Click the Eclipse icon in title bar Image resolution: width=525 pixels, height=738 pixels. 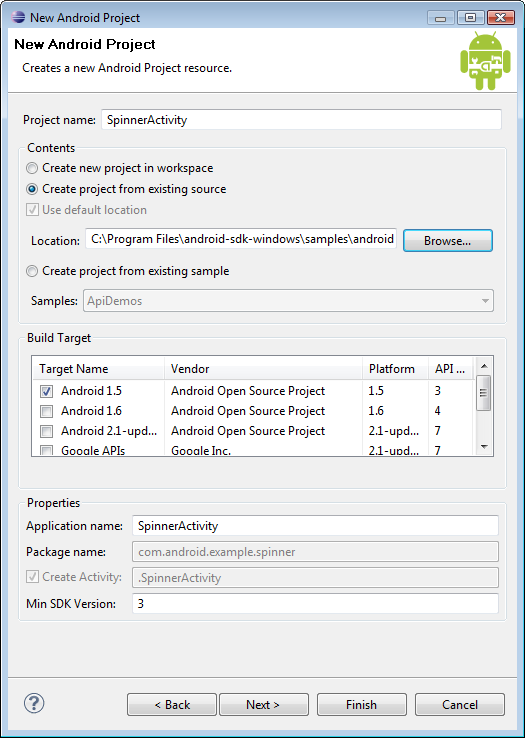click(x=18, y=18)
